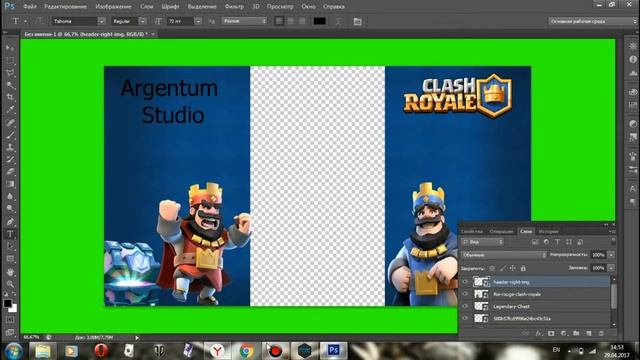Select the Clone Stamp tool
This screenshot has width=640, height=360.
coord(10,147)
